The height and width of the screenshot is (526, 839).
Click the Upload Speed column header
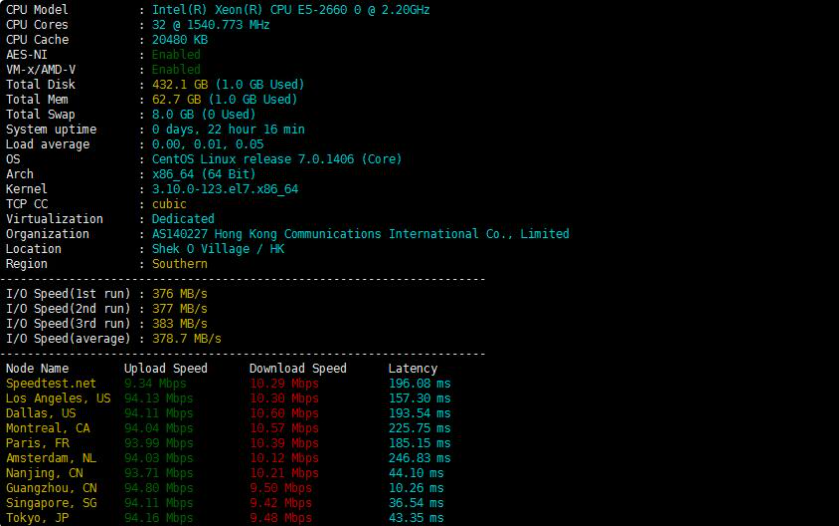165,368
